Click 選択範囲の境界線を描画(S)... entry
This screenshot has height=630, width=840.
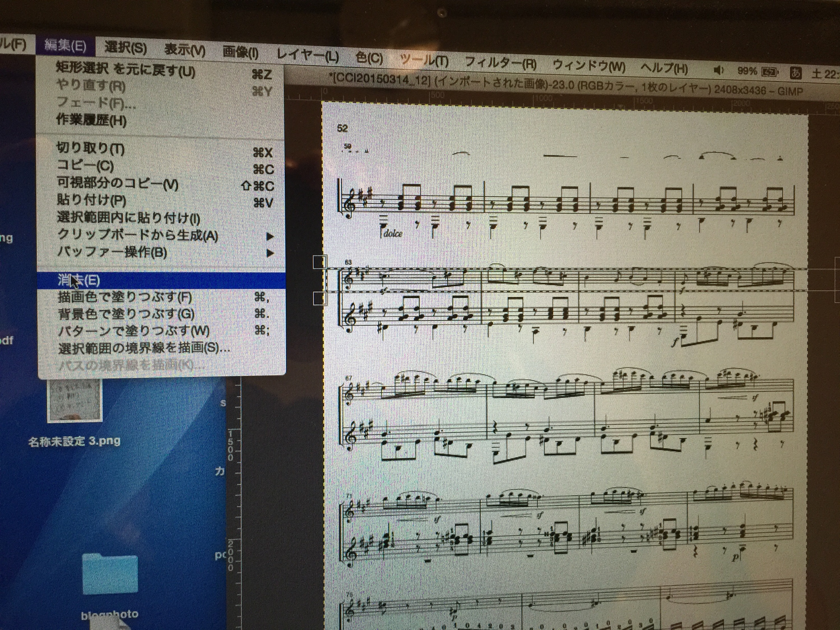click(144, 348)
